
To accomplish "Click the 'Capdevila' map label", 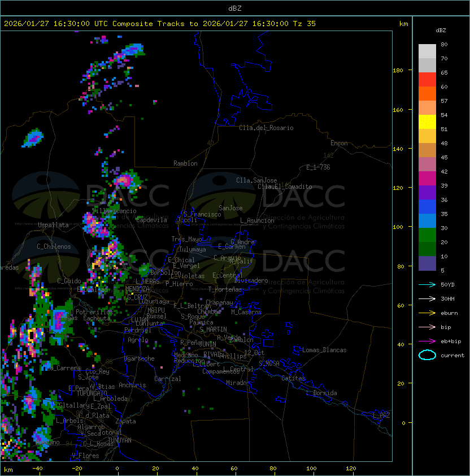I will pos(151,220).
